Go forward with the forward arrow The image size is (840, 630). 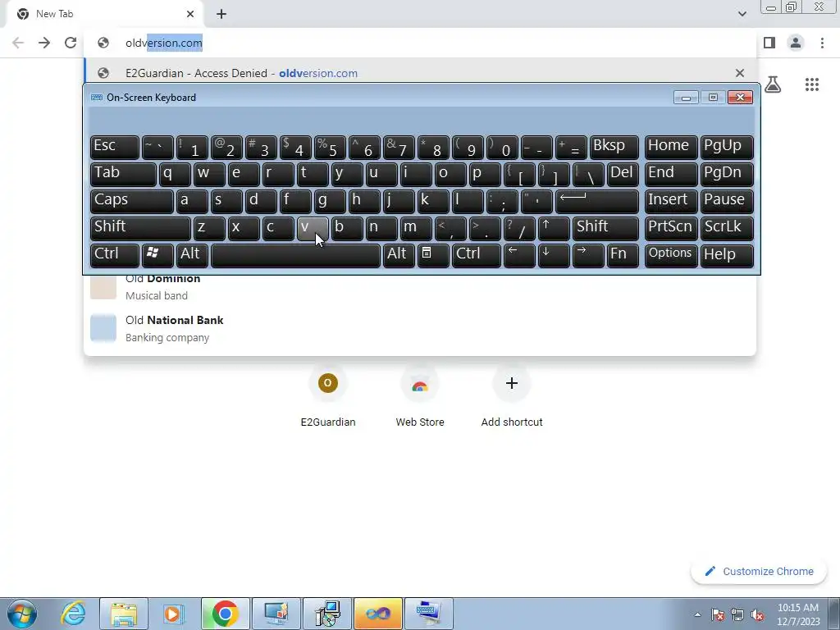(x=44, y=43)
